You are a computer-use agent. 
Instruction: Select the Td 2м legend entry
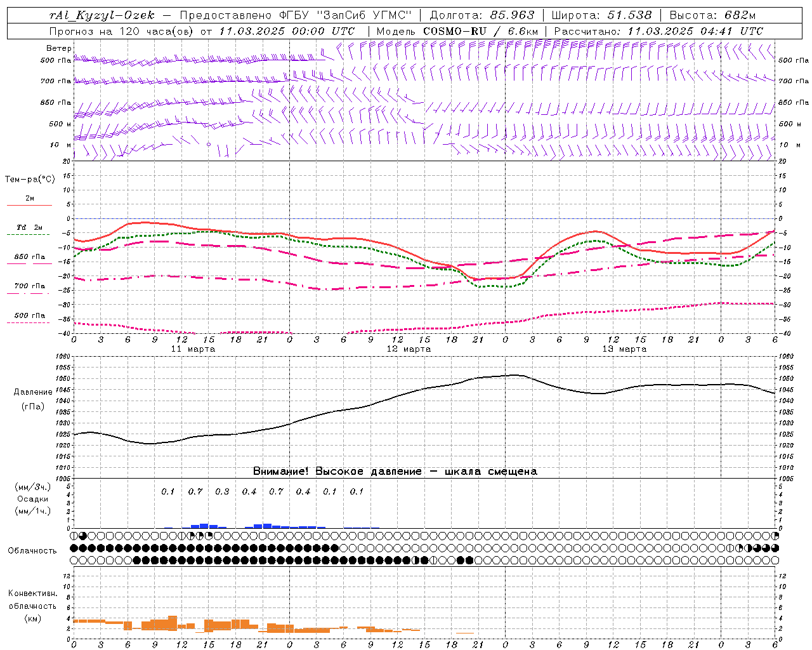(x=30, y=227)
